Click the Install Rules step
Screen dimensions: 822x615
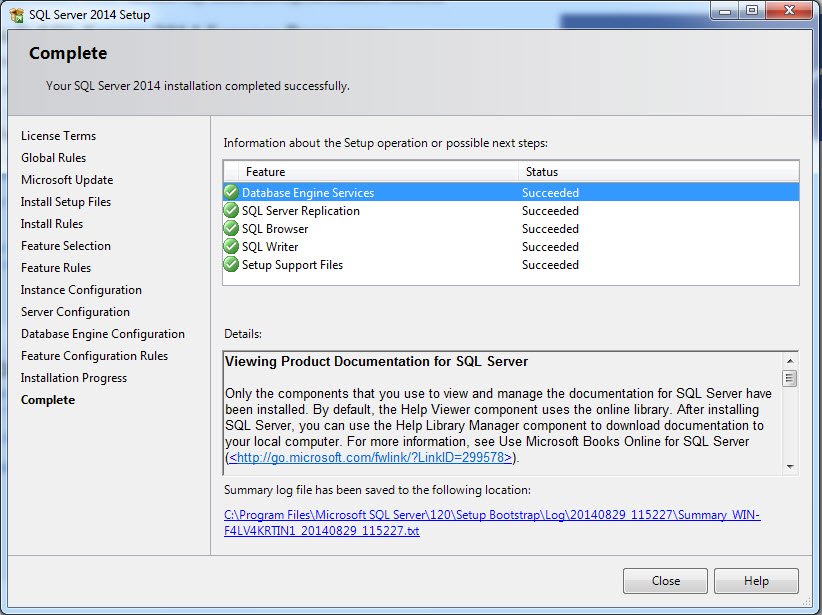point(52,224)
